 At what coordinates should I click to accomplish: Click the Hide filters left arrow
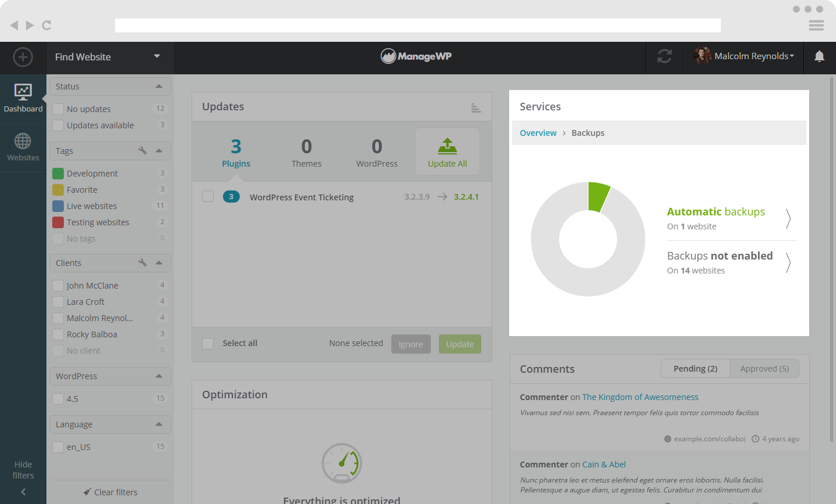(23, 492)
